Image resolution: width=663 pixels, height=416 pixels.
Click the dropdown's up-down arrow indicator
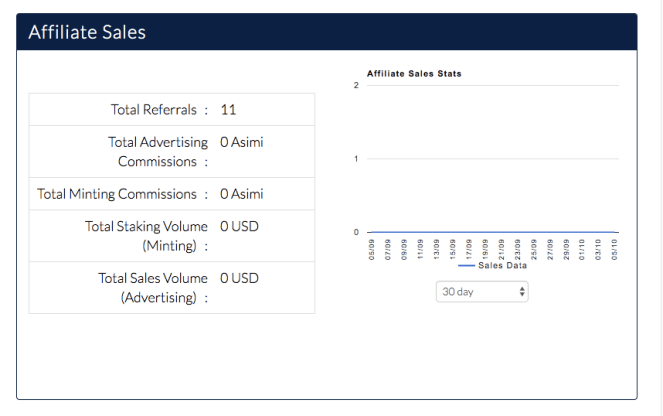(521, 292)
